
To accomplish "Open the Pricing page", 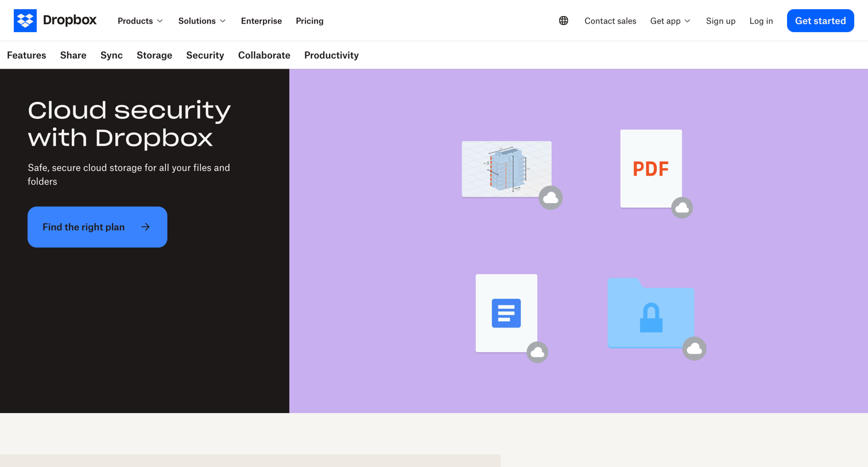I will [x=309, y=21].
